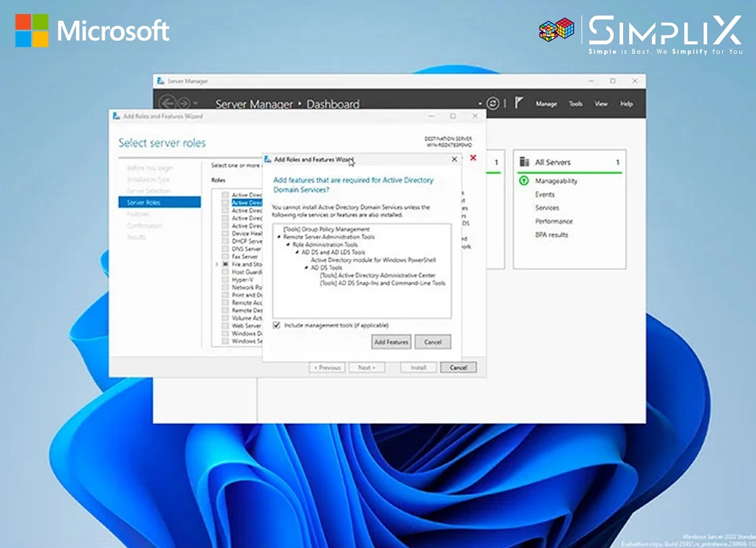Select the Confirmation wizard step
This screenshot has width=756, height=548.
point(144,226)
